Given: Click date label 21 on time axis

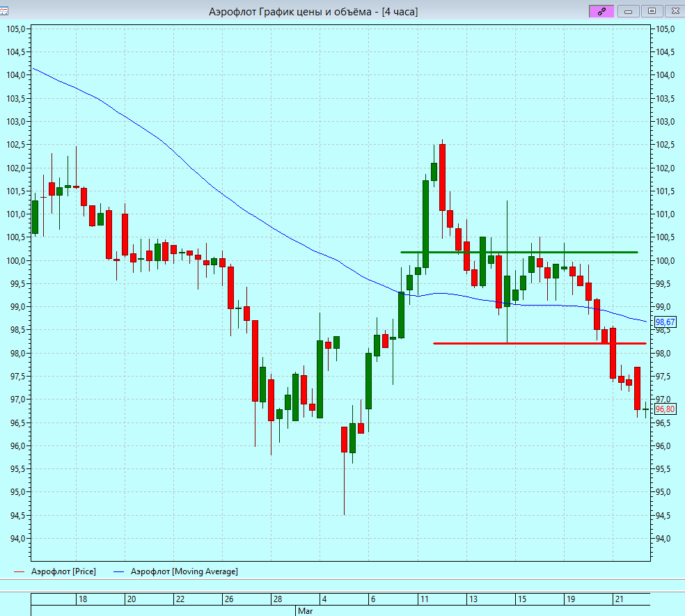Looking at the screenshot, I should click(x=619, y=599).
